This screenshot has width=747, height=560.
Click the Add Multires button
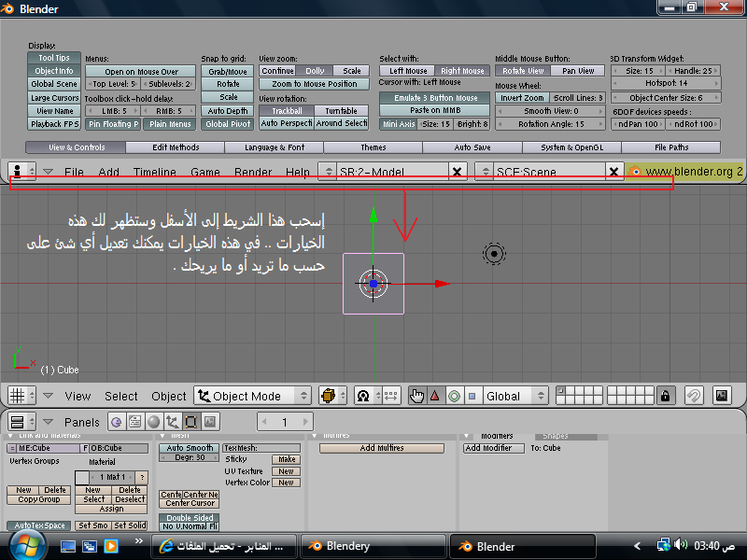[382, 448]
